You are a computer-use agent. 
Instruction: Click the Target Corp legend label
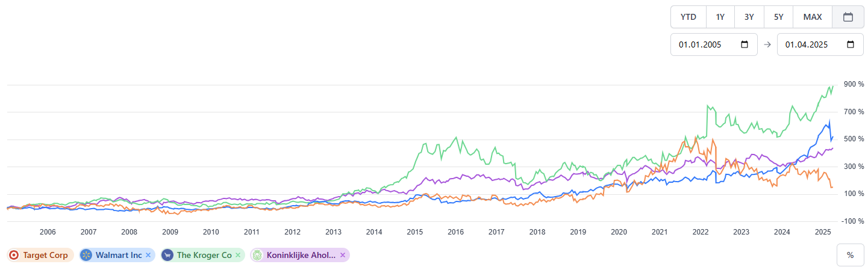click(x=45, y=255)
